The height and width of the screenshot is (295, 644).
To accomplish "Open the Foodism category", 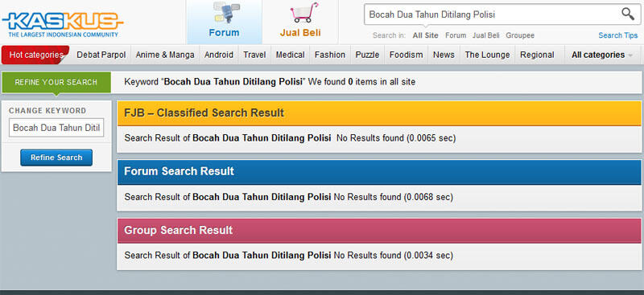I will 406,55.
